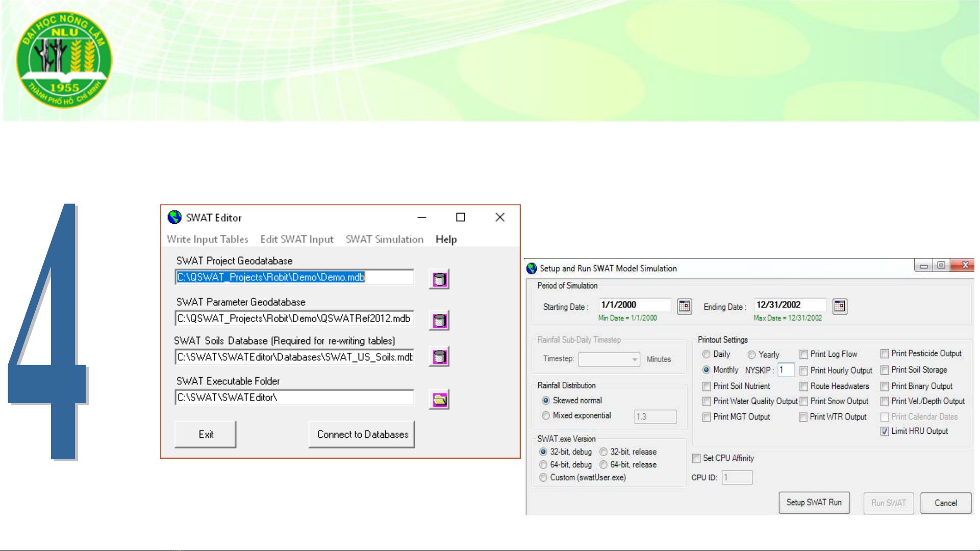The image size is (980, 551).
Task: Open Edit SWAT Input menu
Action: pos(297,239)
